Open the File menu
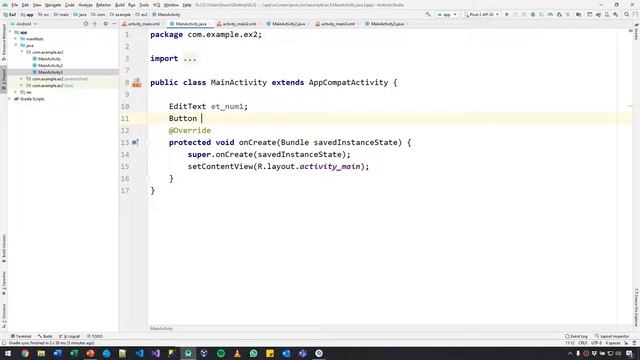The height and width of the screenshot is (360, 640). (x=14, y=5)
